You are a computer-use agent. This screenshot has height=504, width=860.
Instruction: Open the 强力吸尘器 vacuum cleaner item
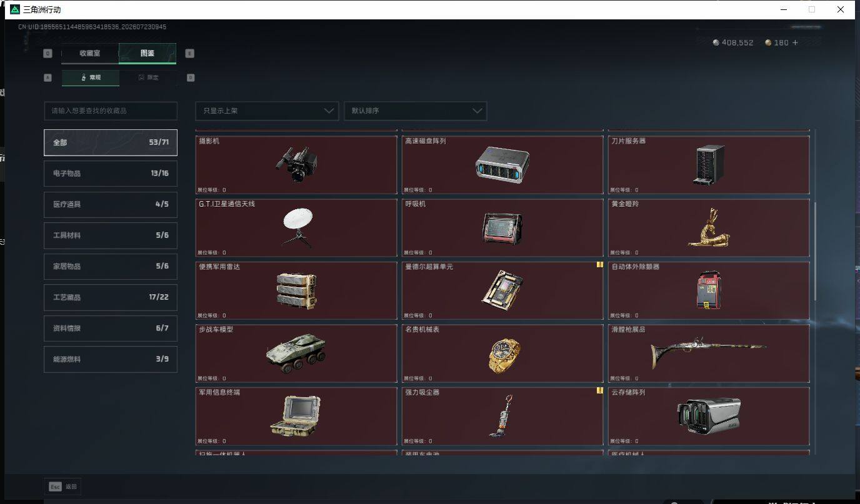pos(502,417)
